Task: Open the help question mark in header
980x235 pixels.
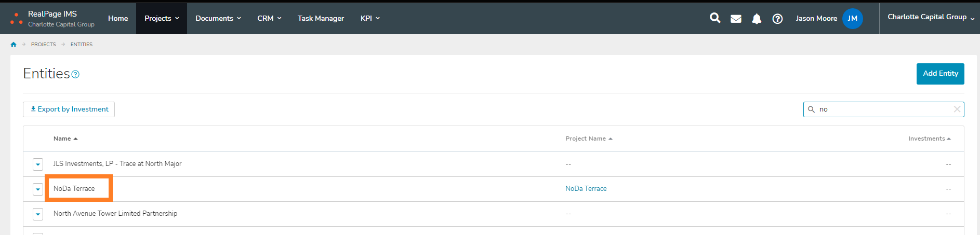Action: pos(777,19)
